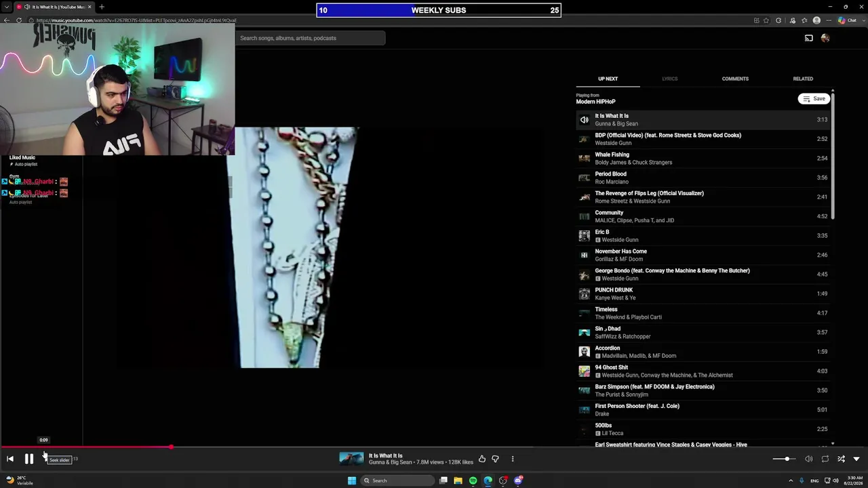Click the Eric B album thumbnail
Viewport: 868px width, 488px height.
click(585, 236)
